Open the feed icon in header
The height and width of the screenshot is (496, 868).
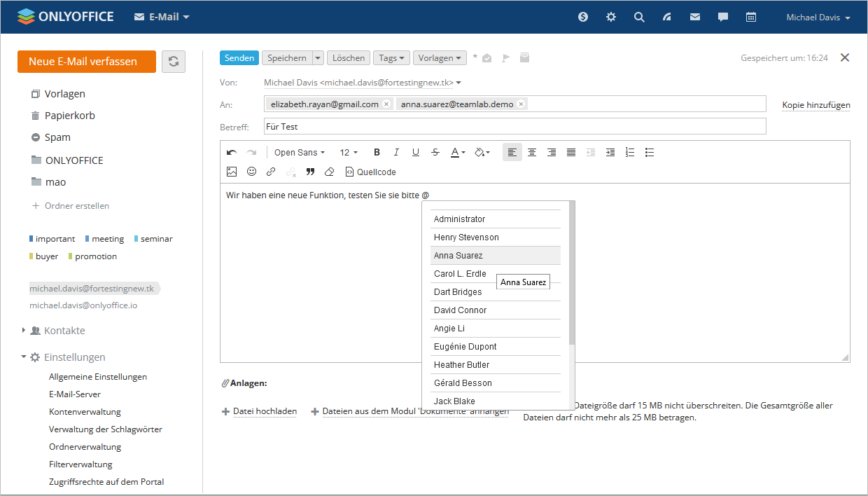coord(667,18)
